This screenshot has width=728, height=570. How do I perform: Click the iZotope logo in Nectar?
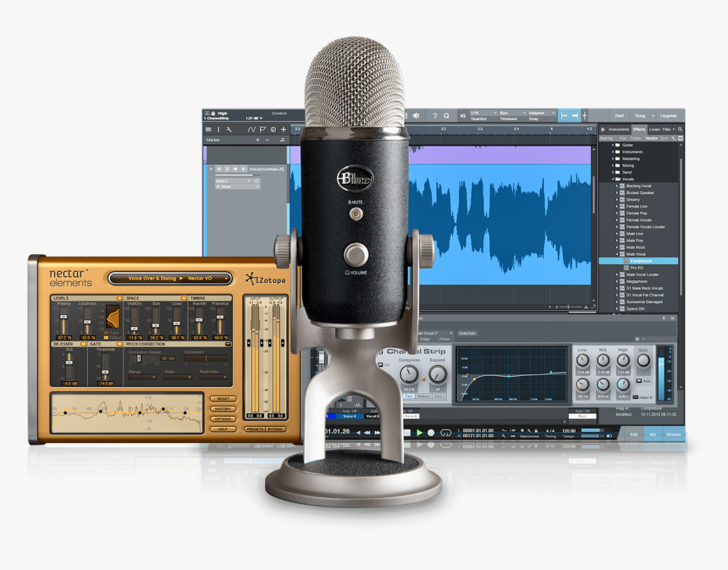[266, 279]
